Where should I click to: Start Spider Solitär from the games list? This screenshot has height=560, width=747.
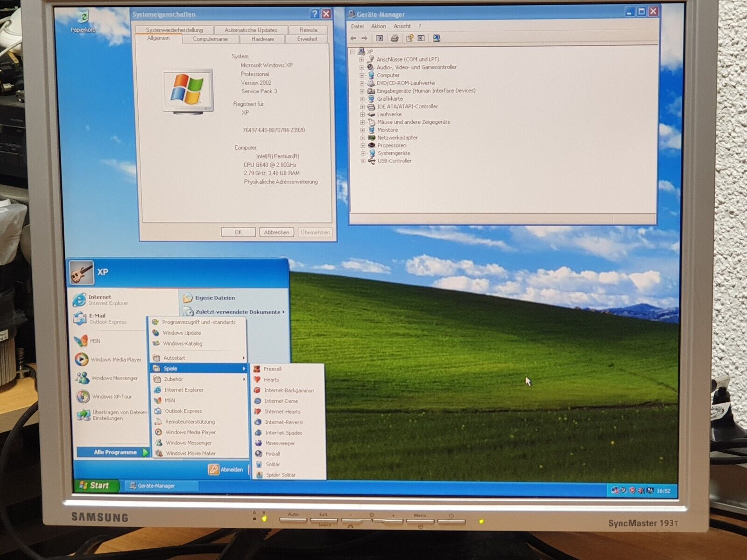pos(280,475)
